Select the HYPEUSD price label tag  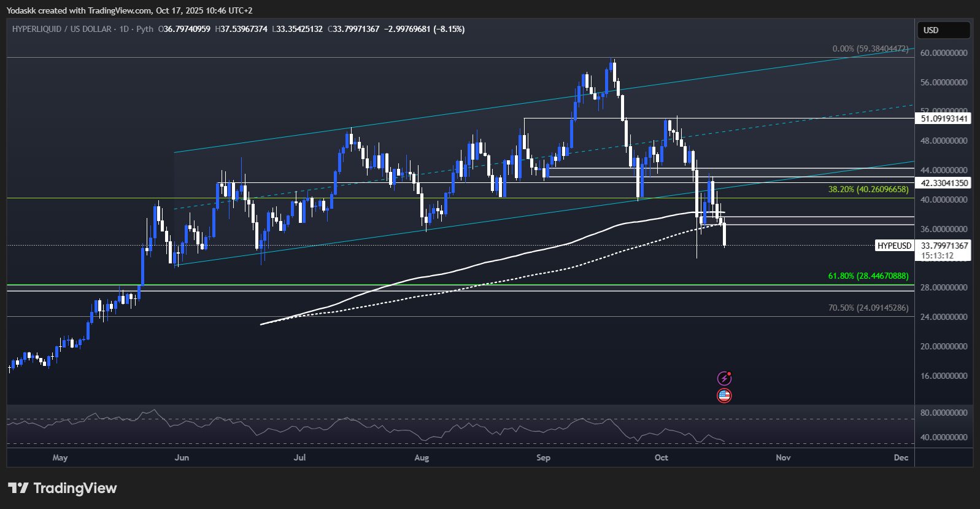894,246
